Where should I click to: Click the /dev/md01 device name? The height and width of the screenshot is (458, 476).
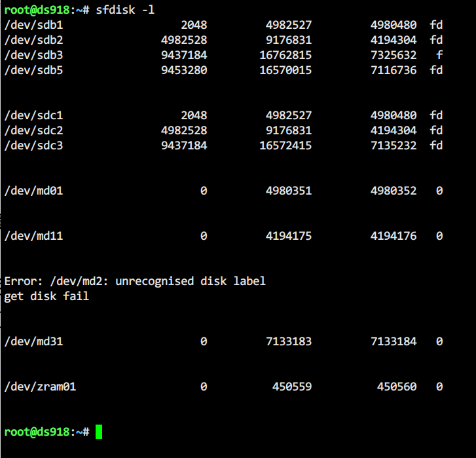coord(33,191)
